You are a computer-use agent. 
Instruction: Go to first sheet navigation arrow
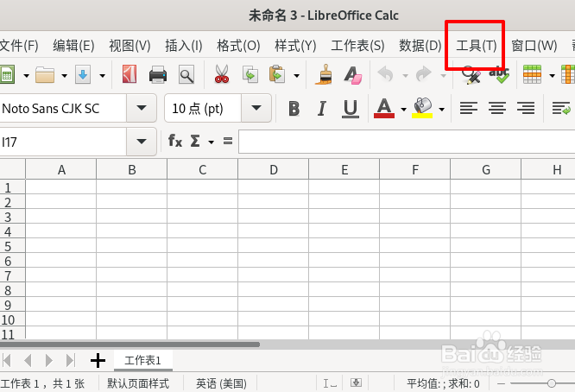[x=7, y=360]
